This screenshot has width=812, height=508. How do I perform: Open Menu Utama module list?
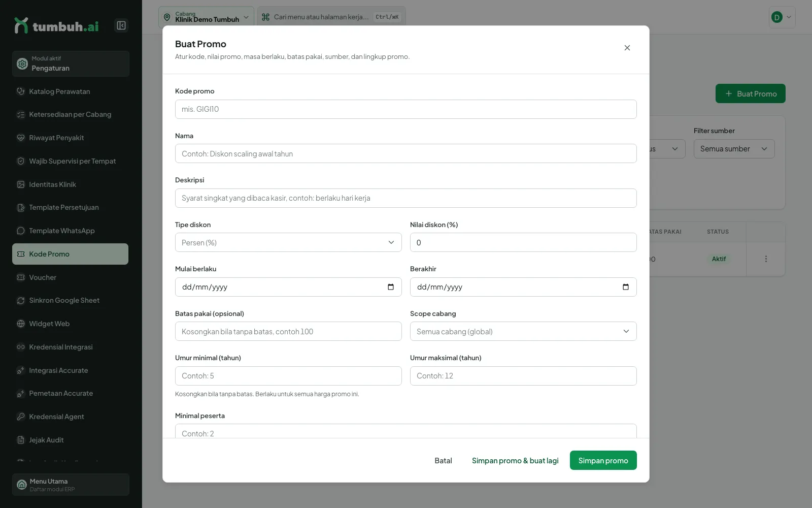pos(71,485)
